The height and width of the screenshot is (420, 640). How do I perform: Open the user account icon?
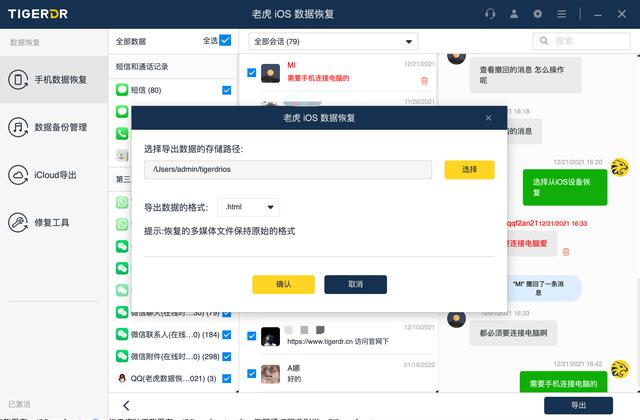point(514,14)
